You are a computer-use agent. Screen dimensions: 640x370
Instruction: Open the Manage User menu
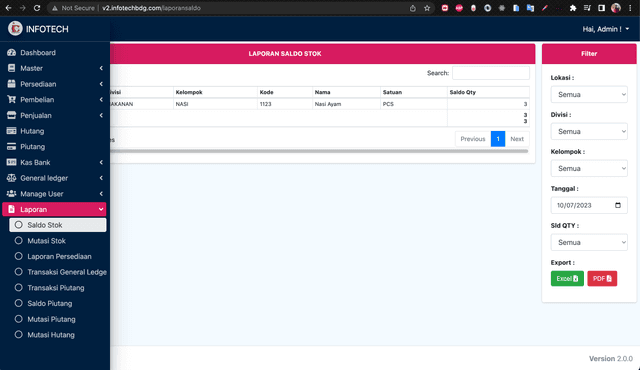click(x=54, y=193)
